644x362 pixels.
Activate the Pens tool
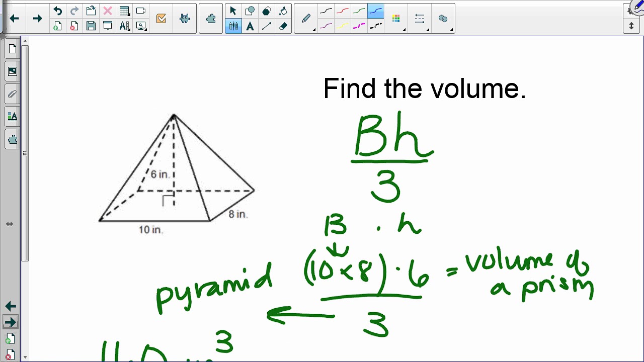[x=233, y=26]
